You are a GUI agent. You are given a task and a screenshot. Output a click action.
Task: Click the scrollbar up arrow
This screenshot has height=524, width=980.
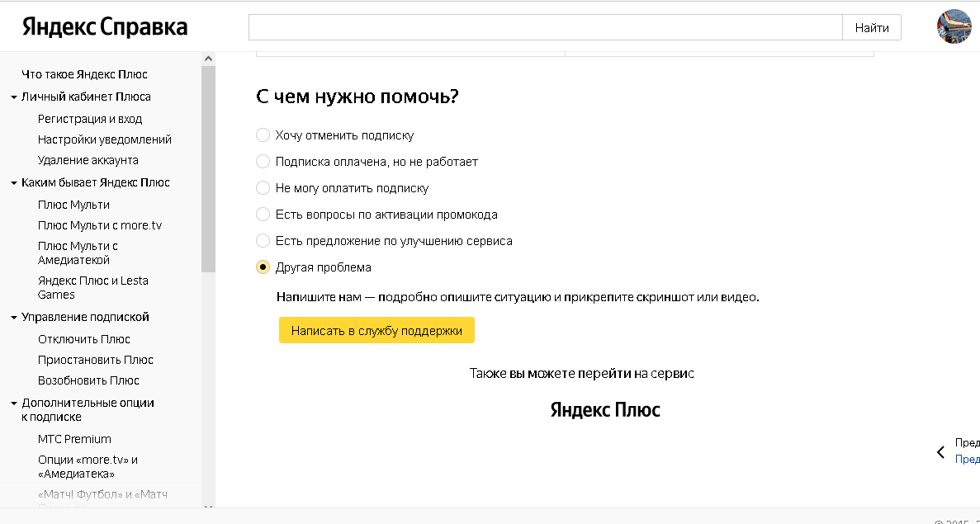[208, 57]
